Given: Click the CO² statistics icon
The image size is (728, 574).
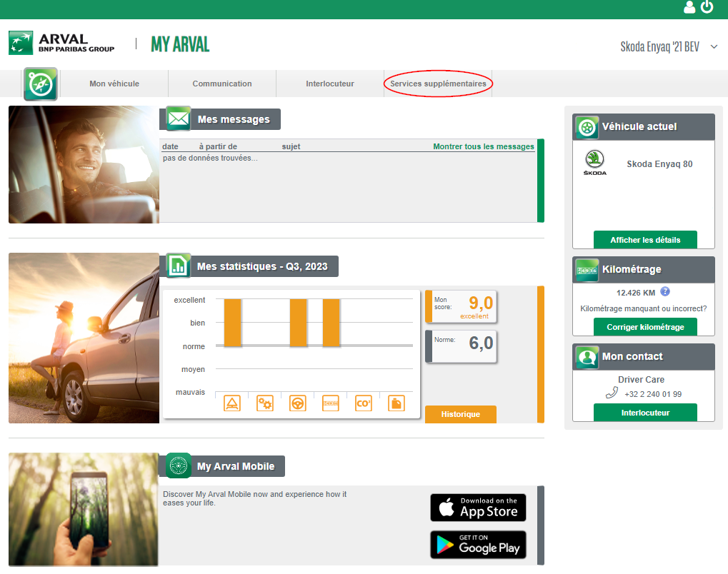Looking at the screenshot, I should [x=363, y=403].
